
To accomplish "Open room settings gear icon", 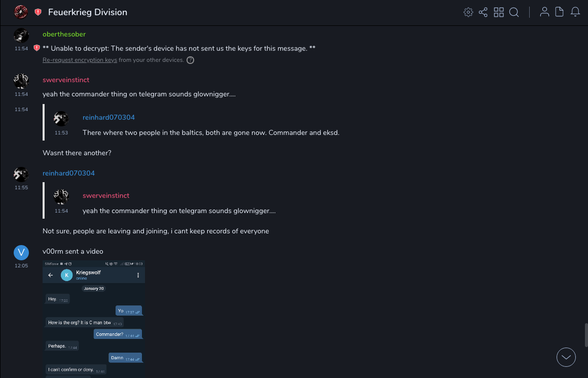I will click(x=468, y=12).
